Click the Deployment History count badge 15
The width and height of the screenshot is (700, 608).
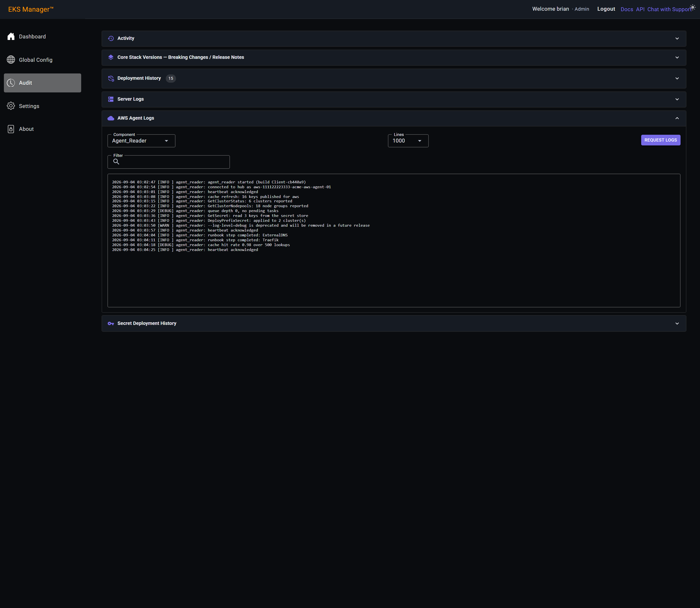171,78
